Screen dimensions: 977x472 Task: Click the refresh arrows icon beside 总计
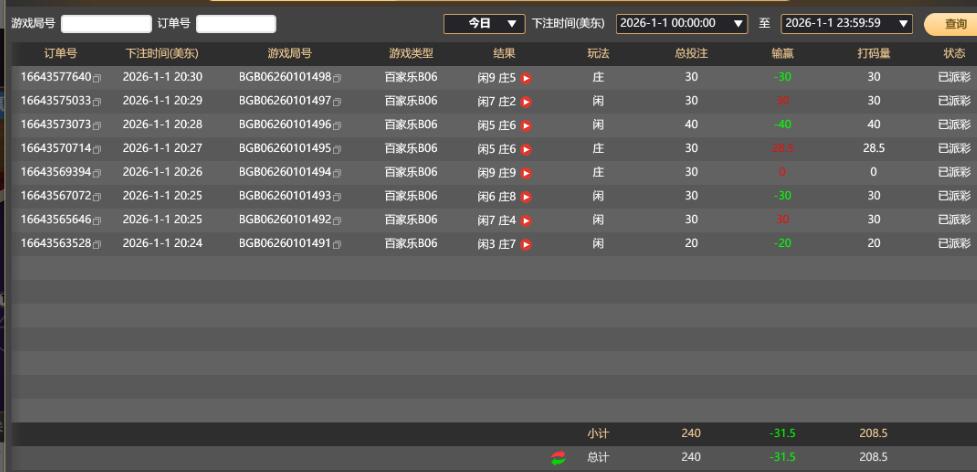[x=558, y=459]
